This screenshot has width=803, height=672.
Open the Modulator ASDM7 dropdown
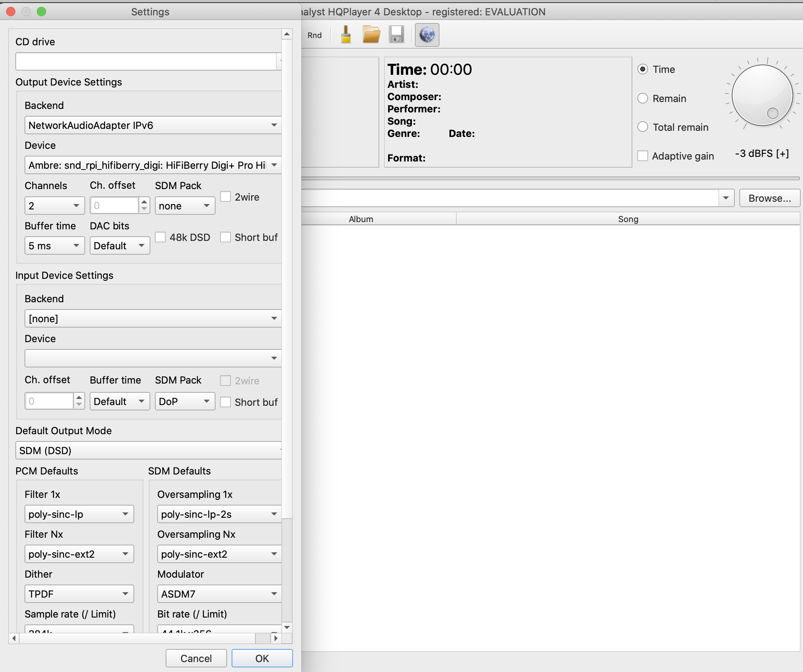coord(219,594)
